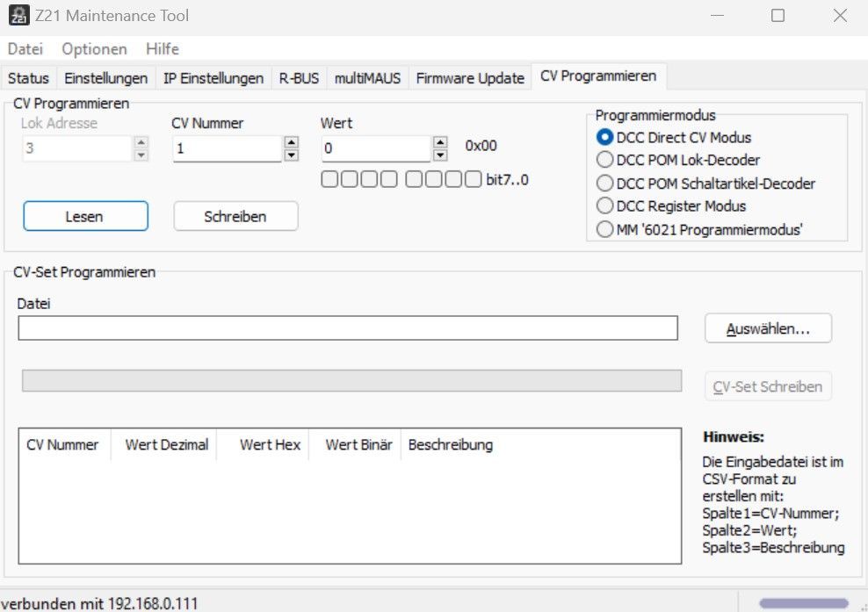
Task: Increase Wert value with up arrow
Action: point(441,142)
